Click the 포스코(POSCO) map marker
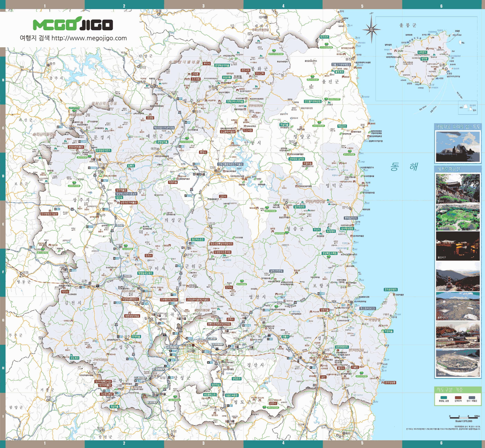485x448 pixels. click(x=367, y=308)
